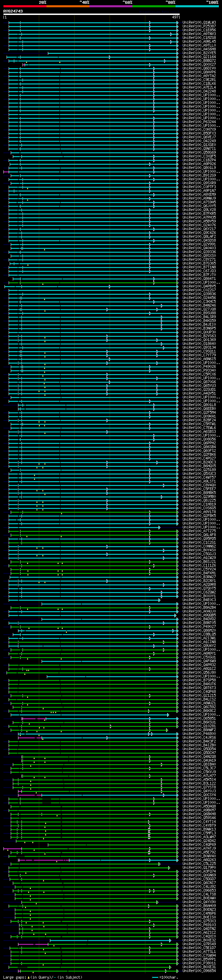Click hit label UniRef100_C0H7X9
The width and height of the screenshot is (222, 980).
199,129
